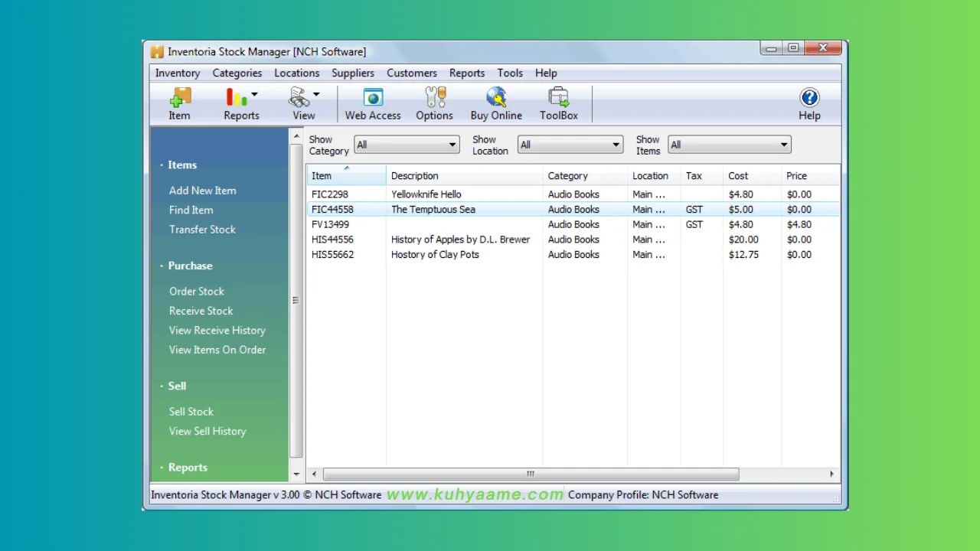
Task: Select row FIC2298
Action: tap(573, 194)
